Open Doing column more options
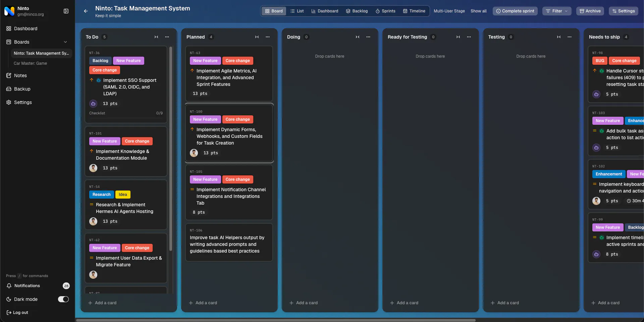 point(368,37)
